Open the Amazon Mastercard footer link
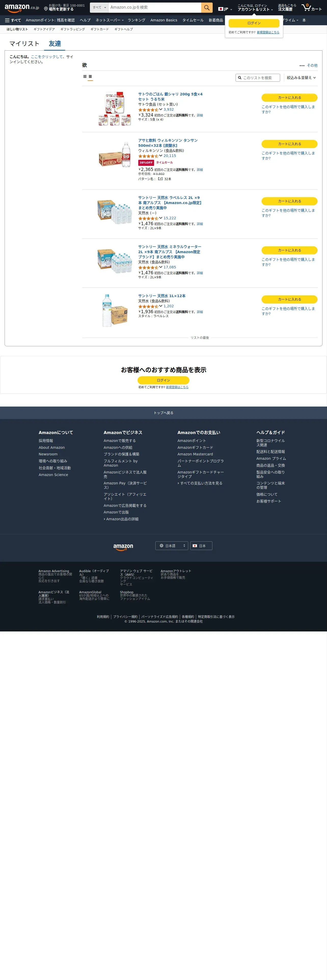This screenshot has height=980, width=327. 195,454
